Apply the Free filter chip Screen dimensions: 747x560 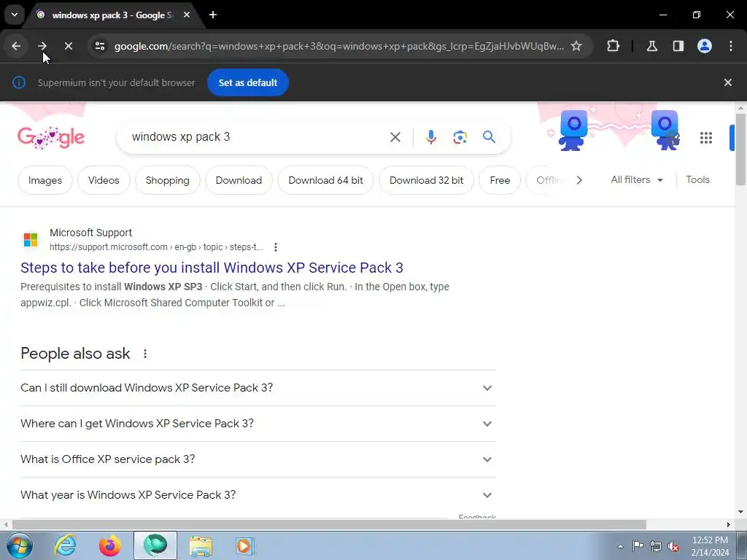coord(500,181)
